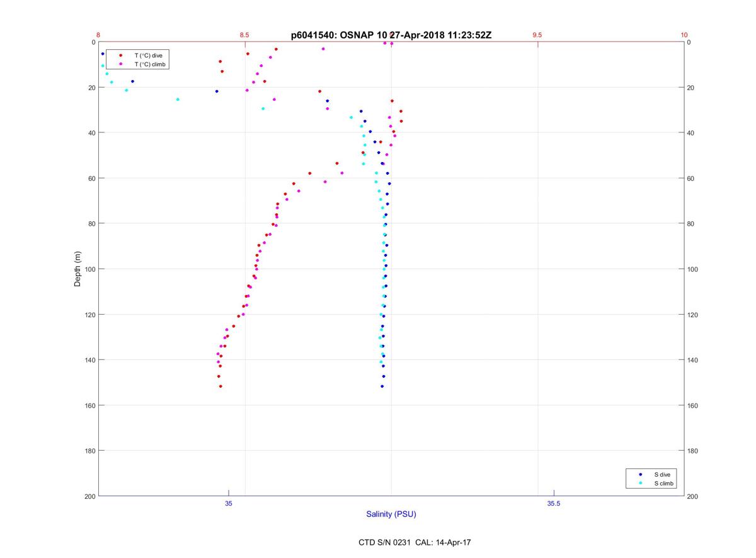Click the magenta dot marker for T climb legend
The height and width of the screenshot is (558, 756).
coord(120,64)
